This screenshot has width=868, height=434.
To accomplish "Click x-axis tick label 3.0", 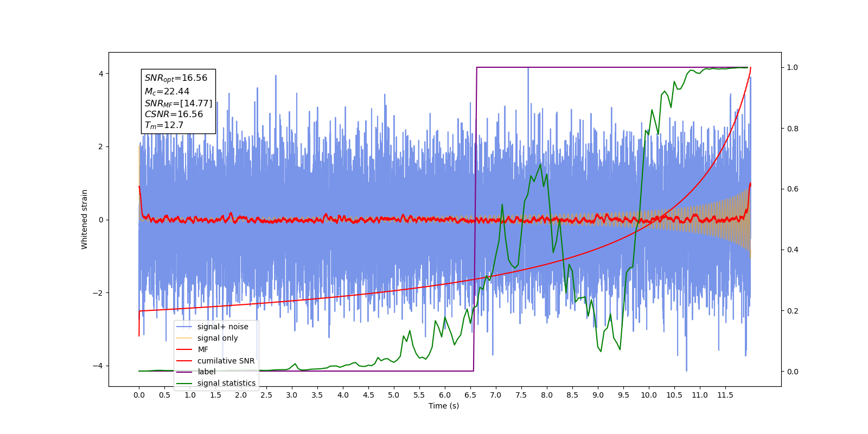I will click(292, 395).
